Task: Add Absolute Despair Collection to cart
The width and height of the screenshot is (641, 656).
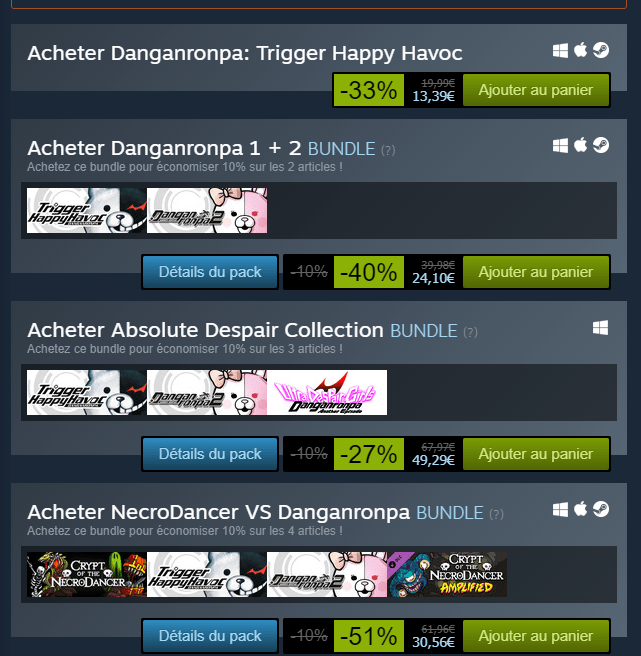Action: pos(536,454)
